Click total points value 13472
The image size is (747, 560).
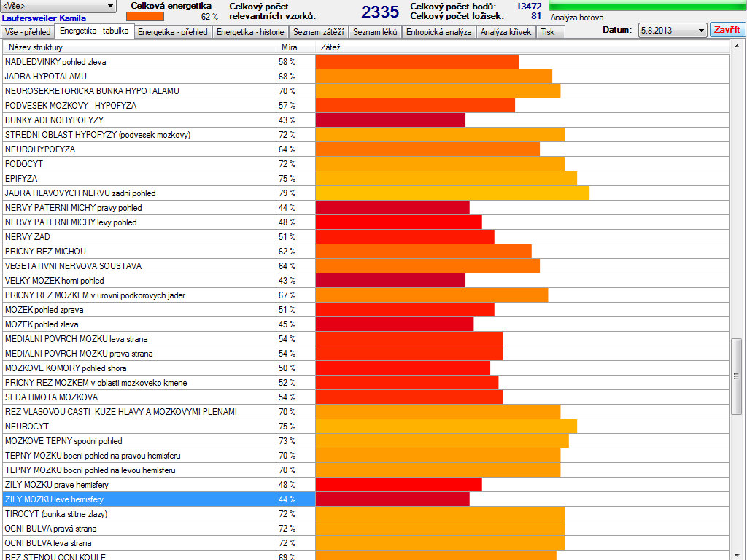(x=529, y=6)
